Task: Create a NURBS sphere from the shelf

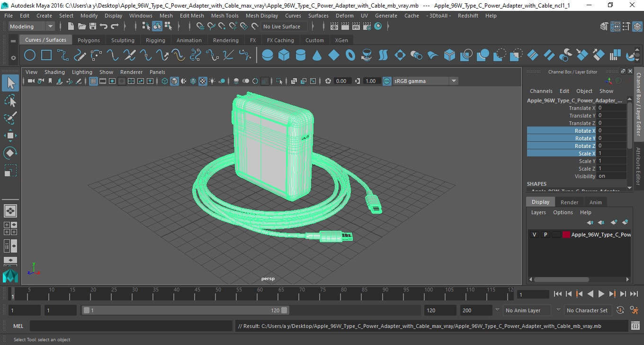Action: click(268, 55)
